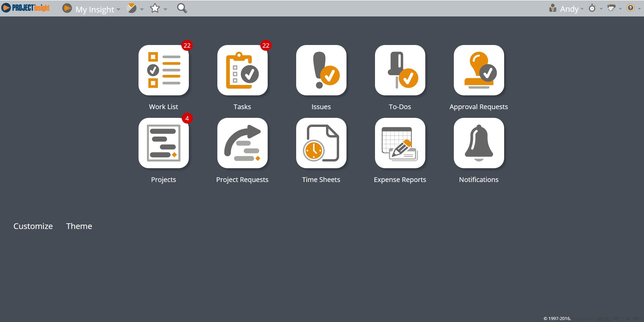The height and width of the screenshot is (322, 644).
Task: Open the To-Dos pushpin tile
Action: tap(400, 70)
